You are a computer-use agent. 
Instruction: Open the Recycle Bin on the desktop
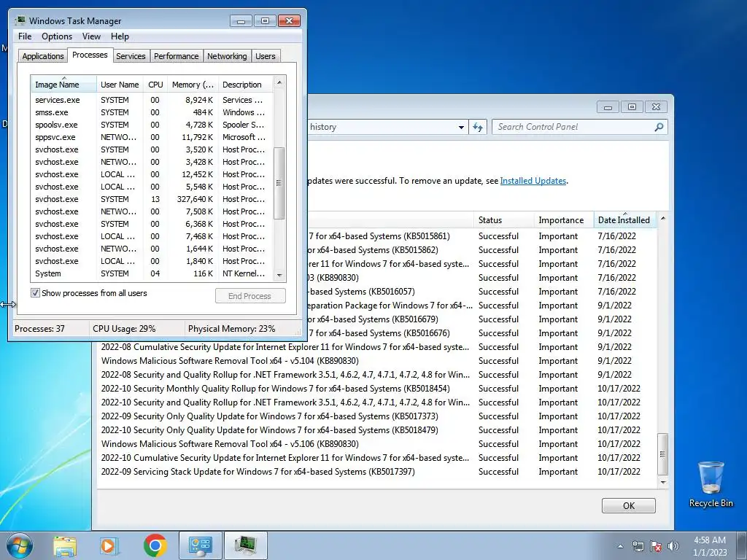711,485
